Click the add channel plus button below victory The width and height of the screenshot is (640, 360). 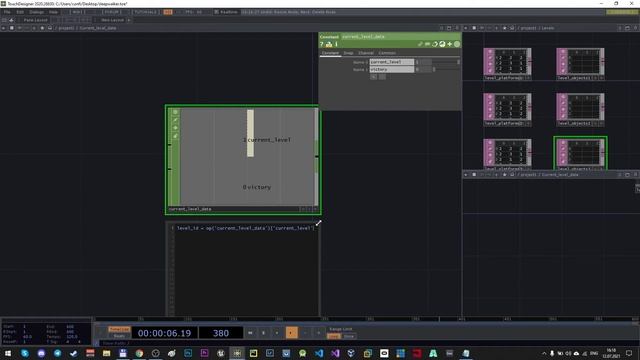tap(373, 77)
